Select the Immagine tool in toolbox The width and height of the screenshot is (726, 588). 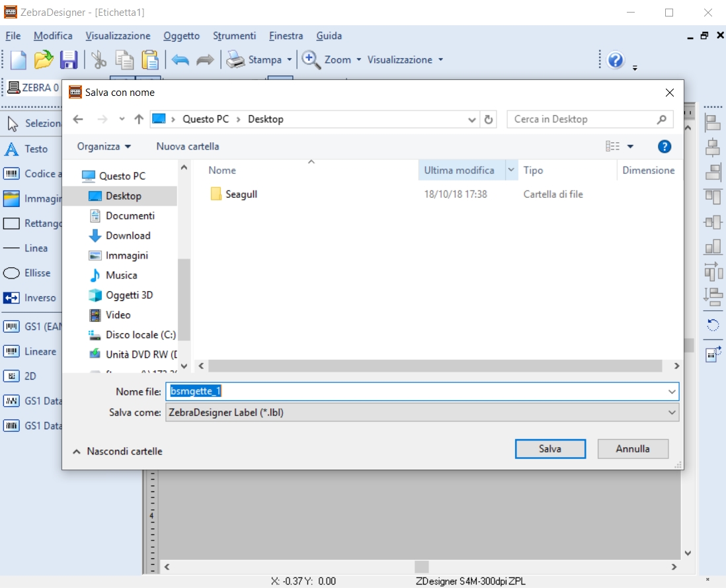tap(32, 198)
